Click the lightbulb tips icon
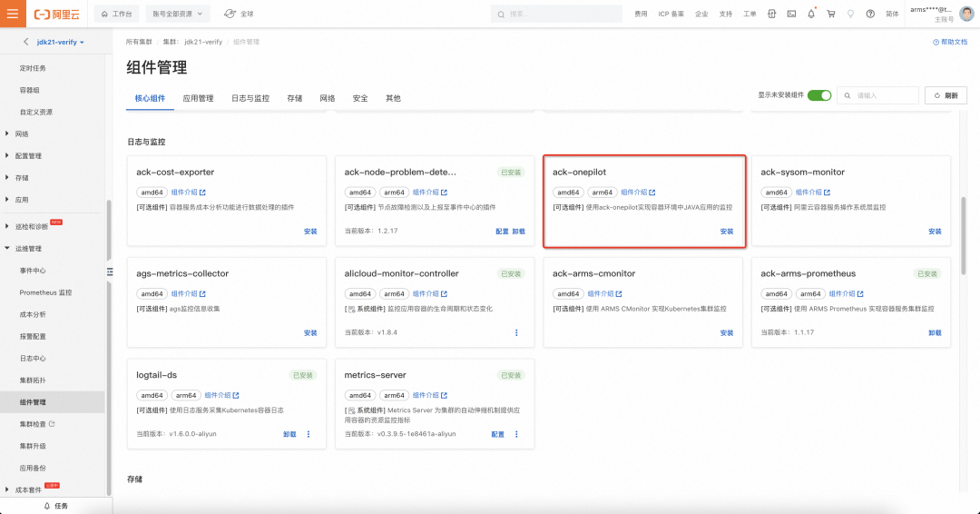The height and width of the screenshot is (514, 980). [x=850, y=14]
